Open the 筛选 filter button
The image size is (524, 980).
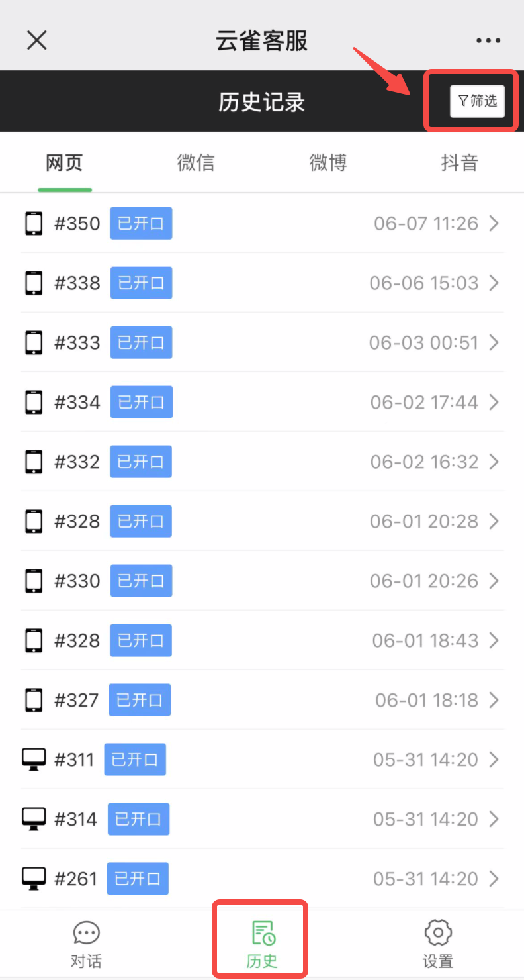[x=477, y=102]
